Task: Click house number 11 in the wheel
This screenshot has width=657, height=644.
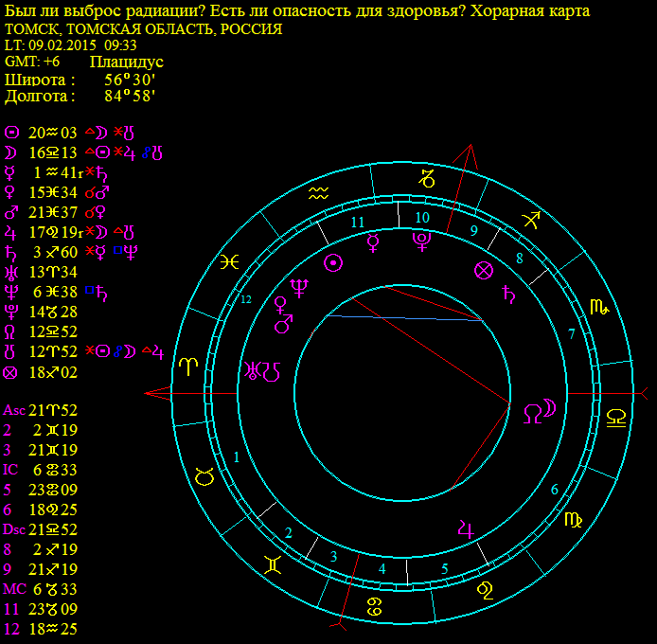Action: 358,223
